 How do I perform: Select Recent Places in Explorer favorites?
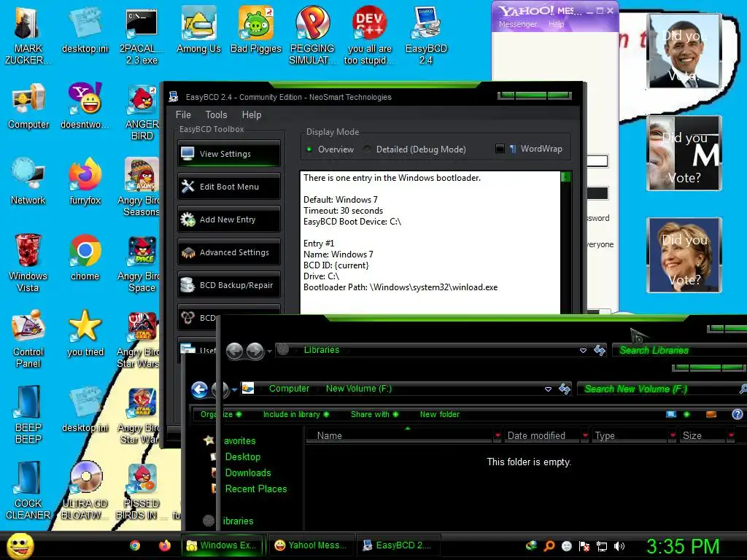coord(256,489)
